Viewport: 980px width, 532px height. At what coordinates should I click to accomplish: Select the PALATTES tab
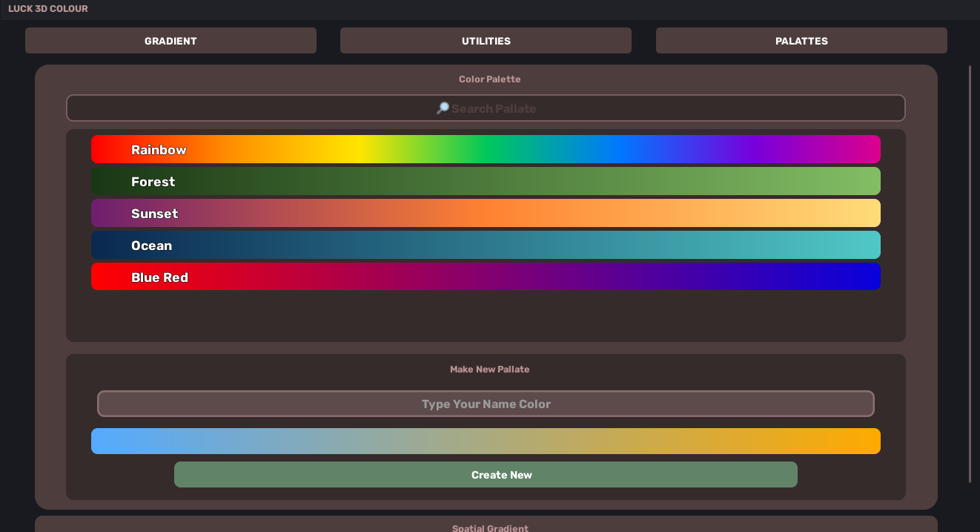tap(801, 41)
